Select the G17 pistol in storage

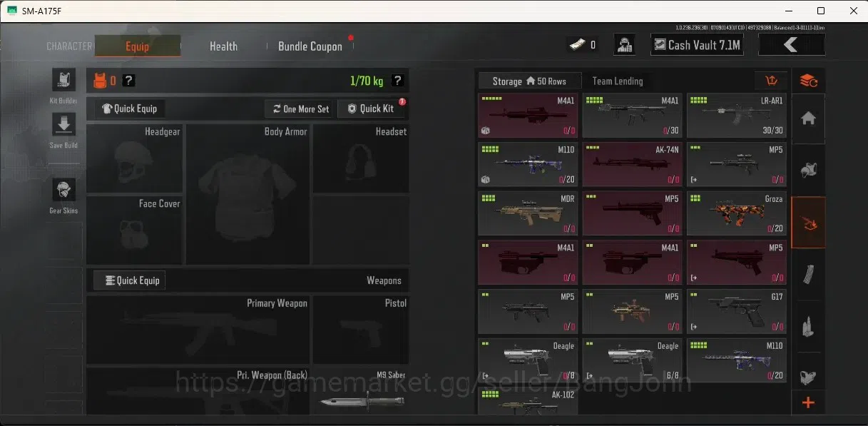(x=737, y=311)
